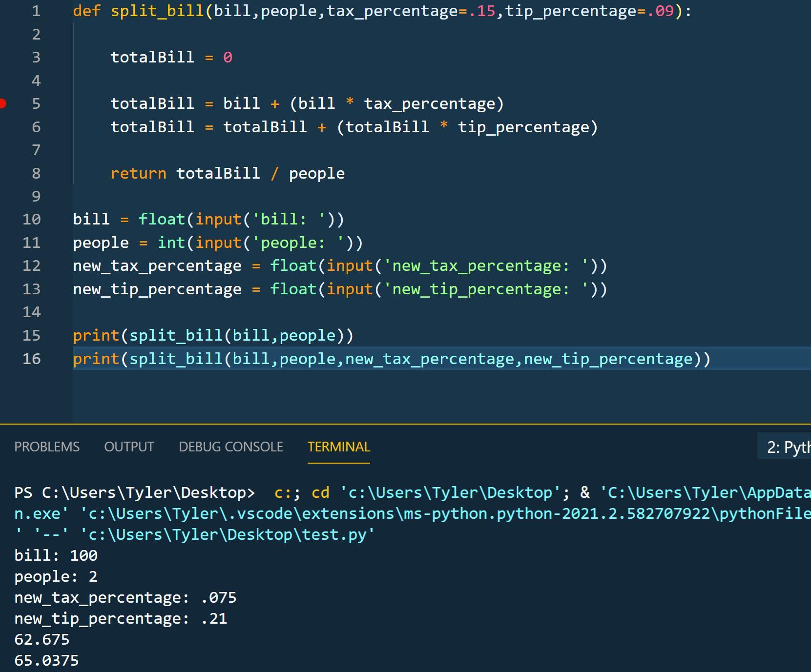Open the OUTPUT panel tab

[129, 447]
